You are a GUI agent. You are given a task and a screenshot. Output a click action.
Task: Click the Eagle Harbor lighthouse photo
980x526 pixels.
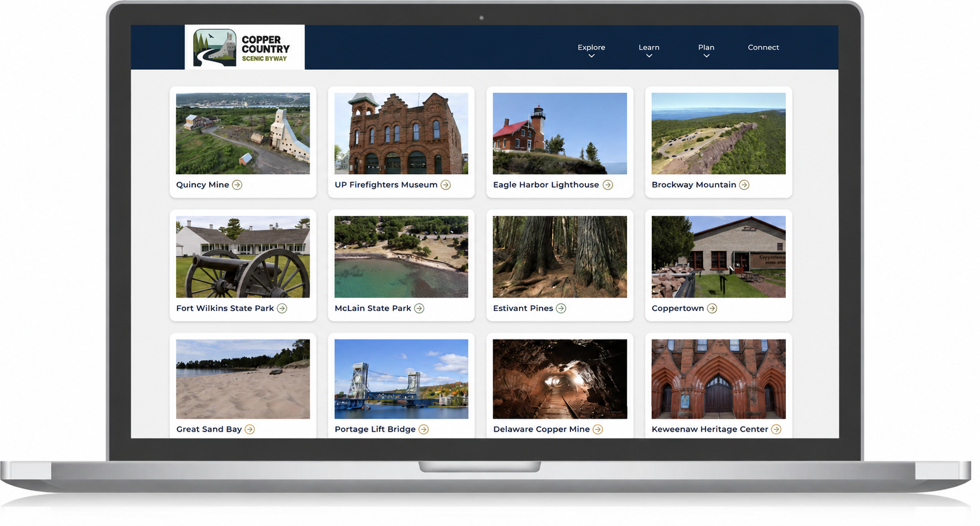point(560,133)
